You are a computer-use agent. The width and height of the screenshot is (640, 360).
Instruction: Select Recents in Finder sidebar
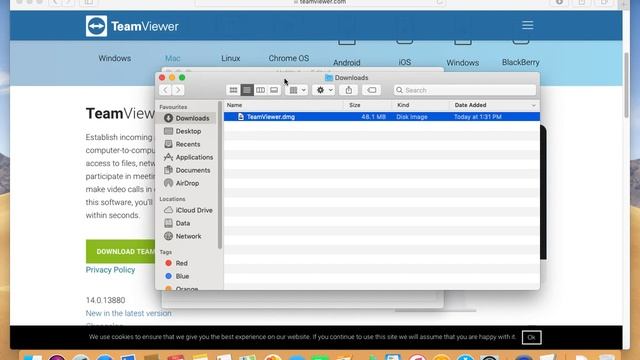pos(187,144)
